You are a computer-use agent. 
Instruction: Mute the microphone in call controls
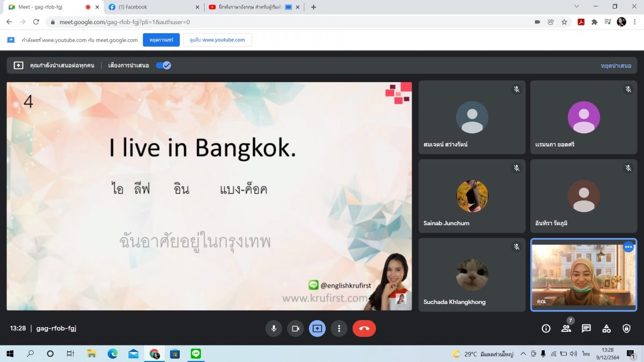point(274,328)
